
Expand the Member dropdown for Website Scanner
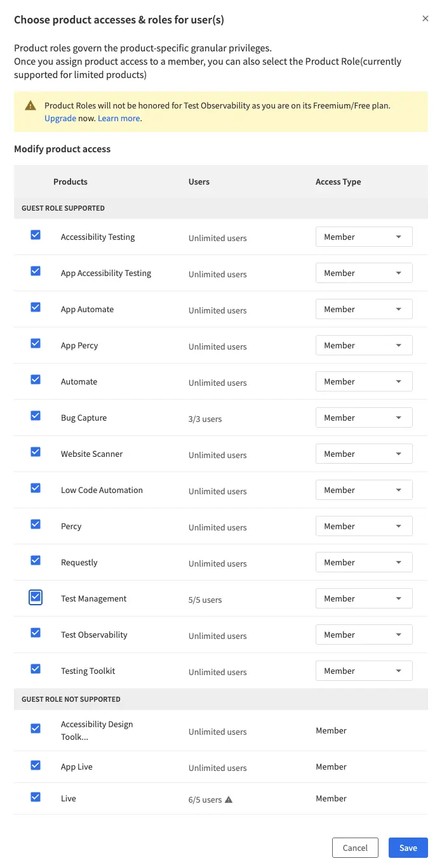click(x=364, y=454)
